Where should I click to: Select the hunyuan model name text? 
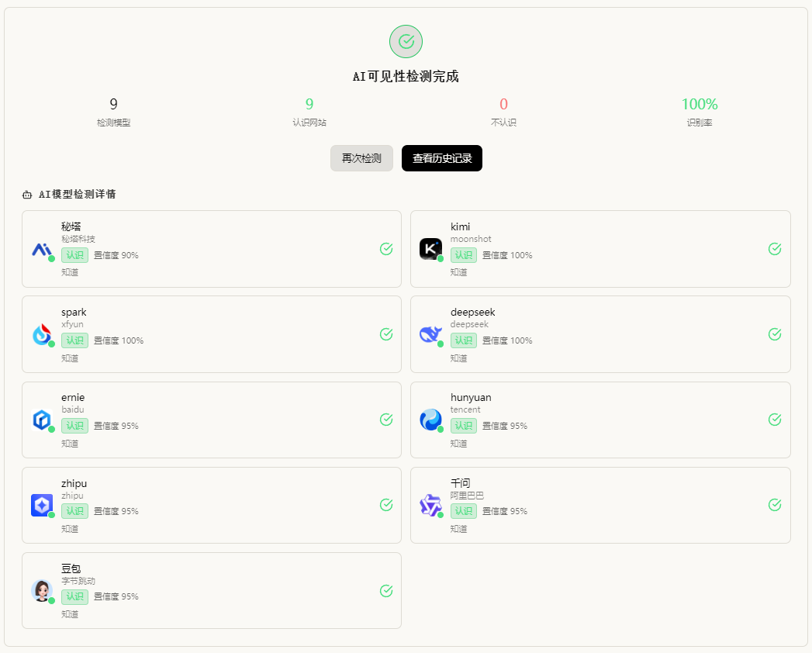pos(471,398)
